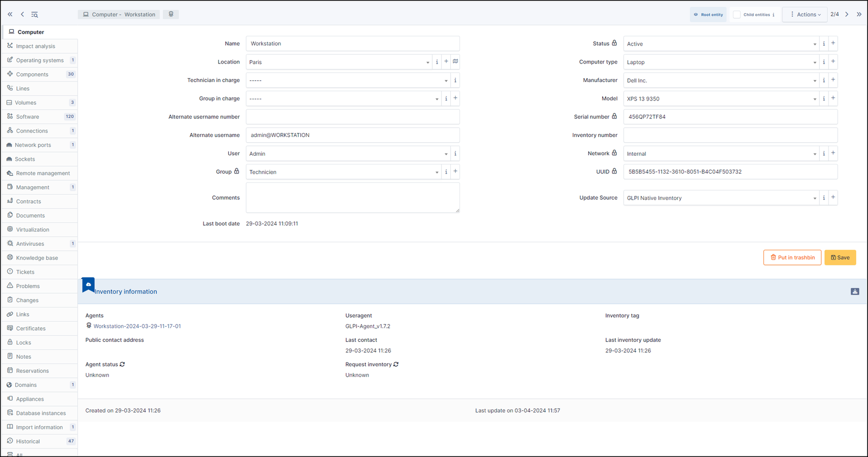Click into the Inventory number field
This screenshot has width=868, height=457.
click(x=730, y=135)
